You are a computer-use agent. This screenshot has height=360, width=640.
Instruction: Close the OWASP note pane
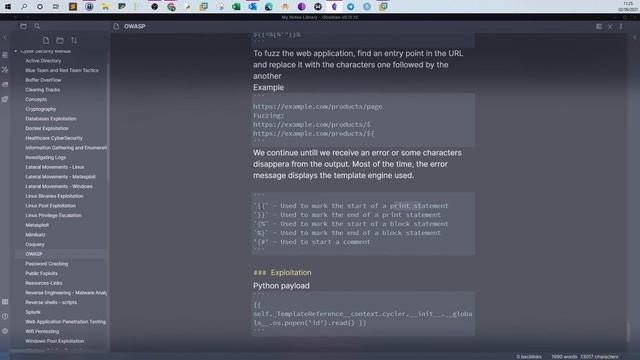click(610, 27)
